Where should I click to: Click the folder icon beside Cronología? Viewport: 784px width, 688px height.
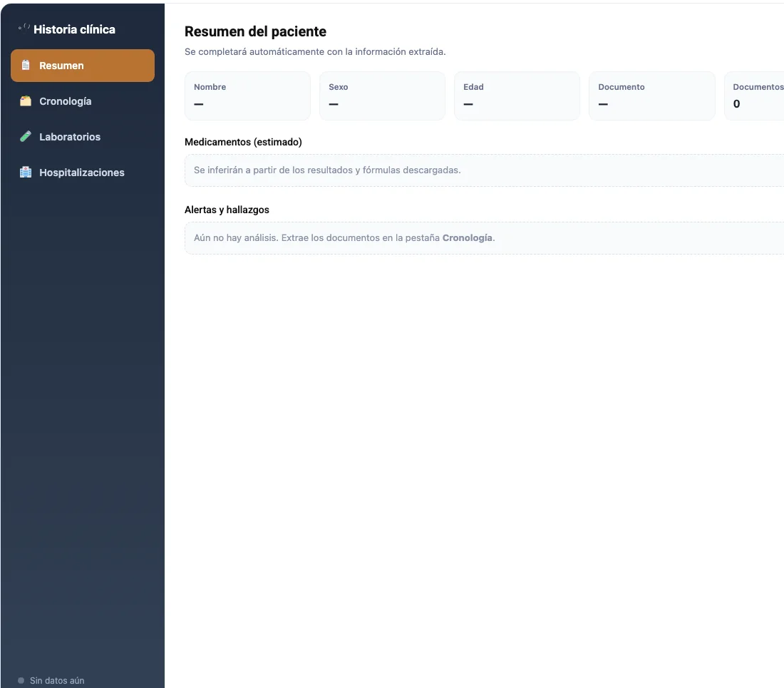coord(26,101)
